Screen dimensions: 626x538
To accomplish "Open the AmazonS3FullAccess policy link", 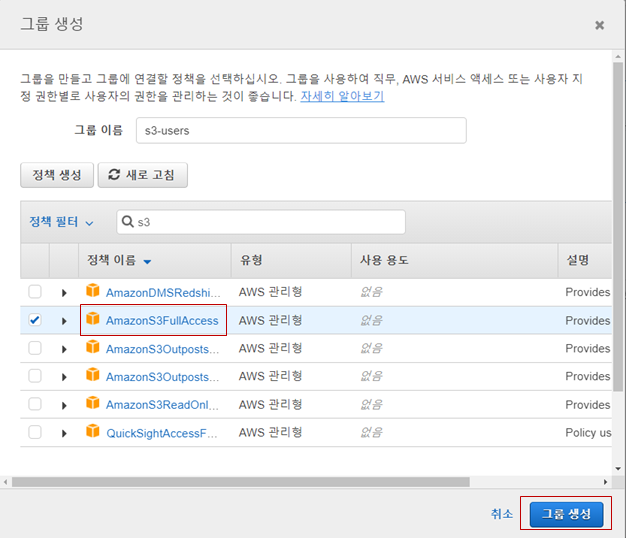I will pos(162,321).
